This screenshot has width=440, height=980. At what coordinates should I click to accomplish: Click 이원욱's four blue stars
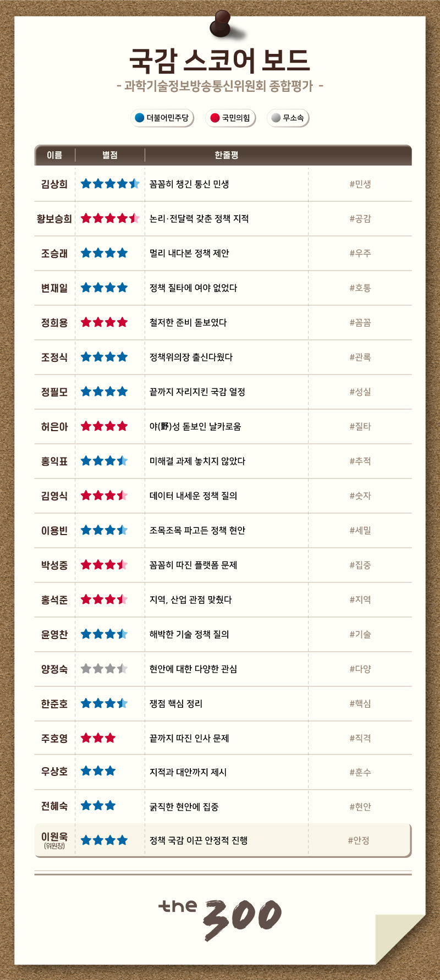[104, 840]
